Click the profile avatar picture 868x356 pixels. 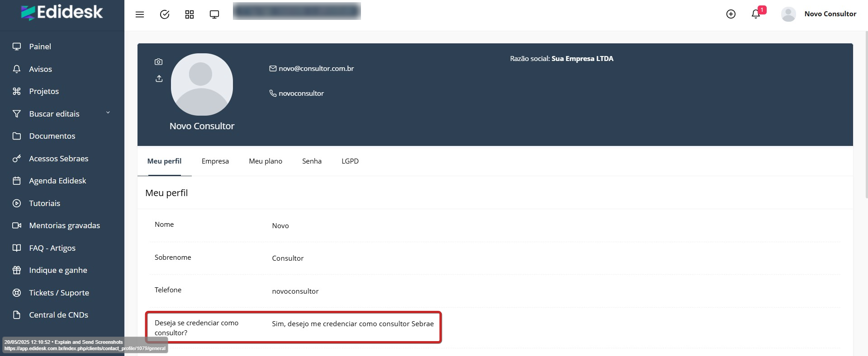[202, 84]
